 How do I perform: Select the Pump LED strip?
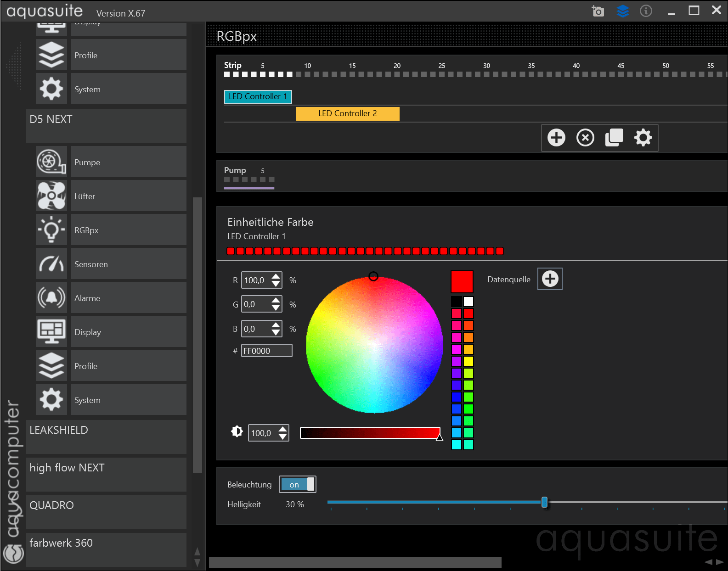point(249,179)
